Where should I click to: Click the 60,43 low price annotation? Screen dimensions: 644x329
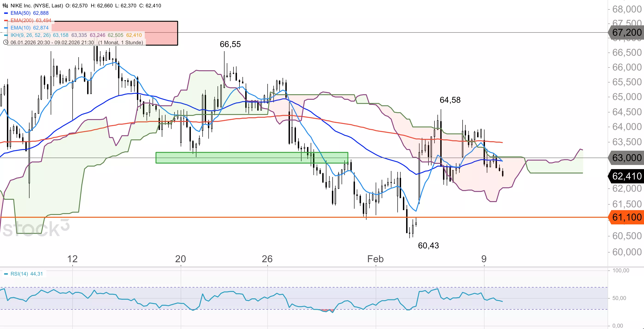428,246
